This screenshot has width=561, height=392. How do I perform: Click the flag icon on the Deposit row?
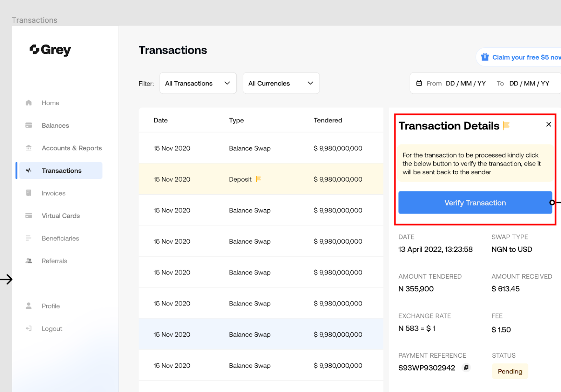coord(258,179)
